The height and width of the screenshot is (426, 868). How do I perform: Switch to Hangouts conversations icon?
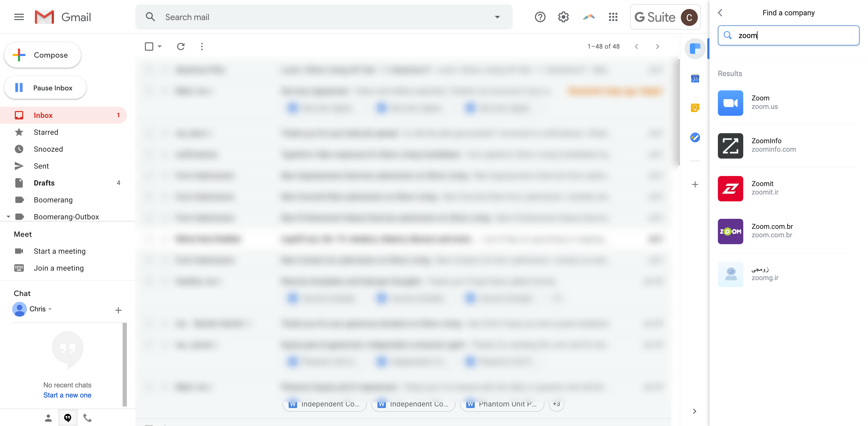click(68, 418)
